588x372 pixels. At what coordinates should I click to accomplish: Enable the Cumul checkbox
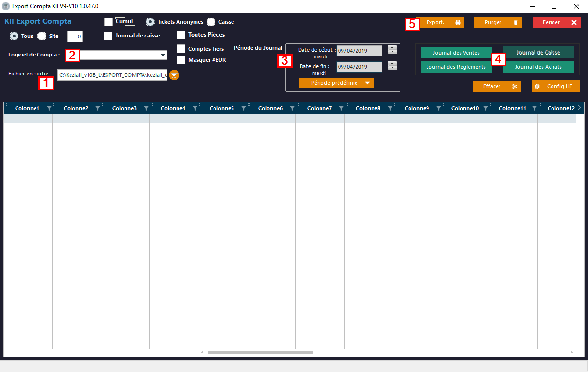point(108,22)
